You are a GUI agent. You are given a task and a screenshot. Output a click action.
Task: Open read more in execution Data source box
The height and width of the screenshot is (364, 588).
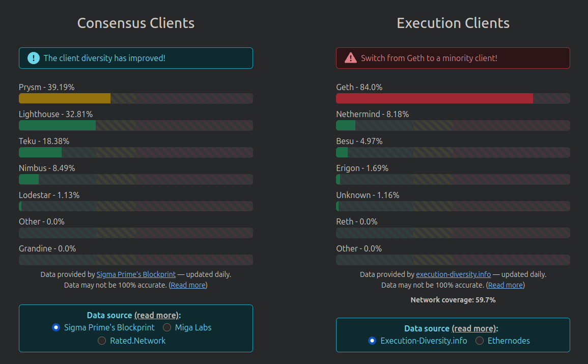coord(473,328)
